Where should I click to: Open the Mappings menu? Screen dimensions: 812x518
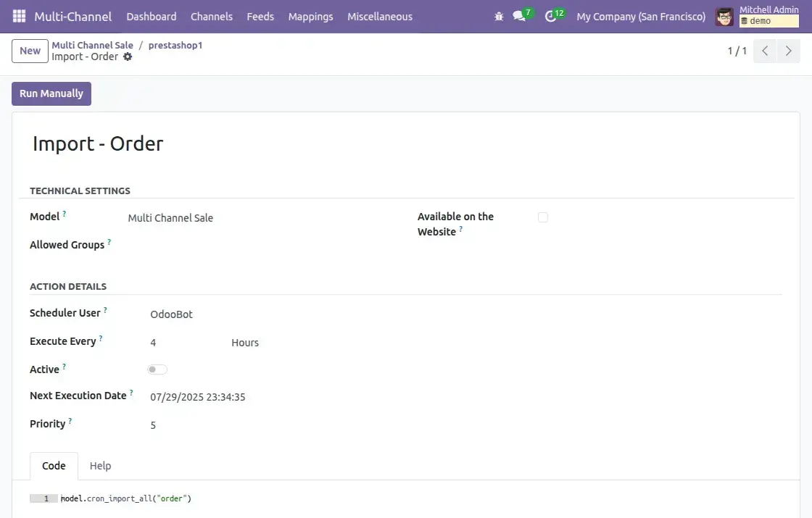[x=311, y=17]
